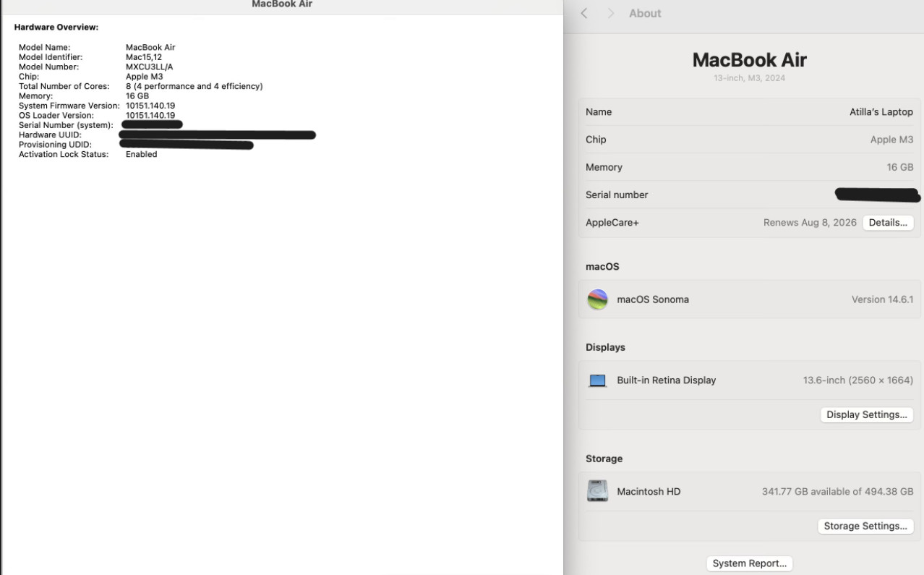
Task: Select the '341.77 GB available of 494.38 GB' text
Action: [838, 492]
